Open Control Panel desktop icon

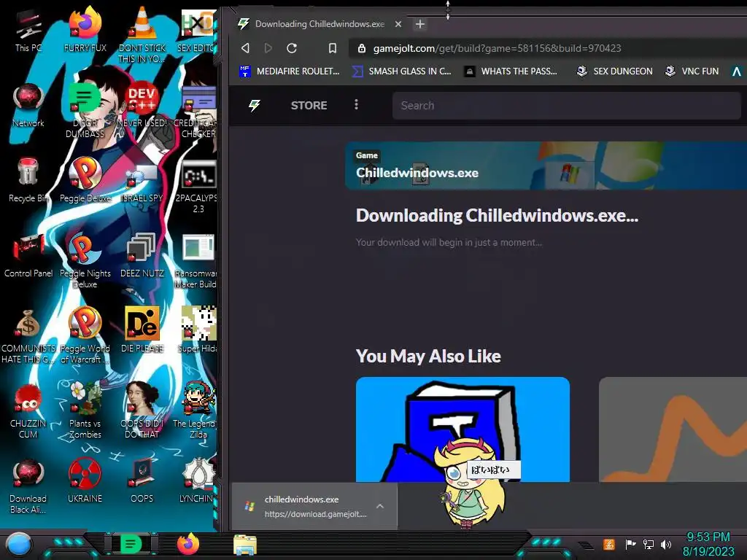[x=28, y=255]
